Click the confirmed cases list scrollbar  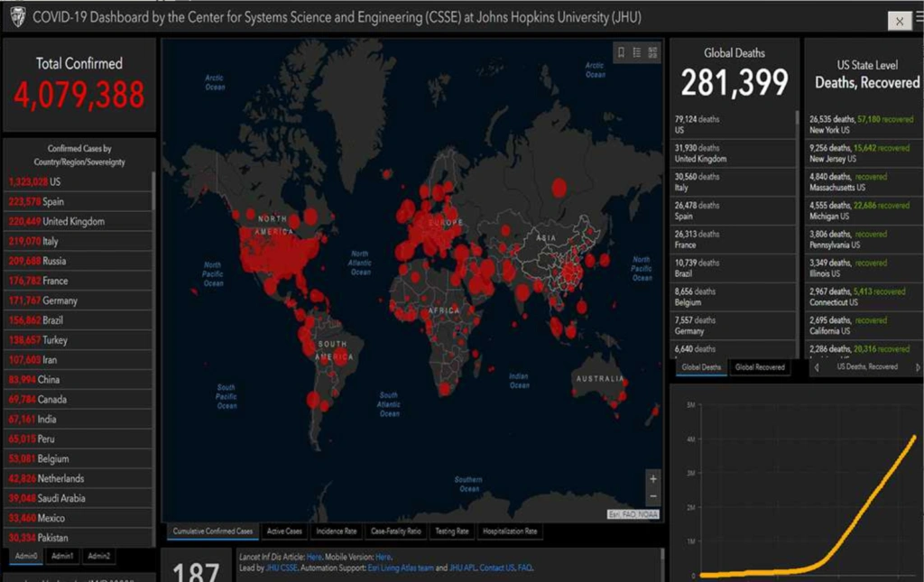point(153,192)
